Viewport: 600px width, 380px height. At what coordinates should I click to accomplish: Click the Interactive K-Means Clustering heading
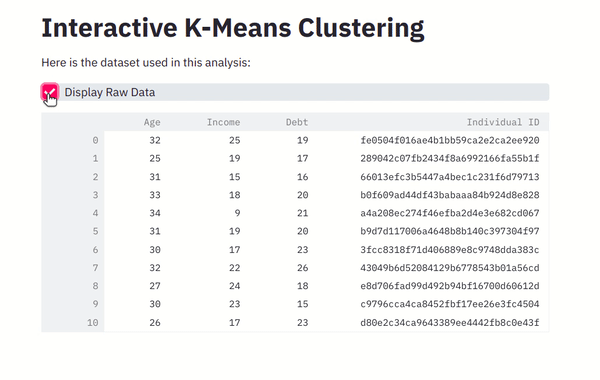[233, 28]
